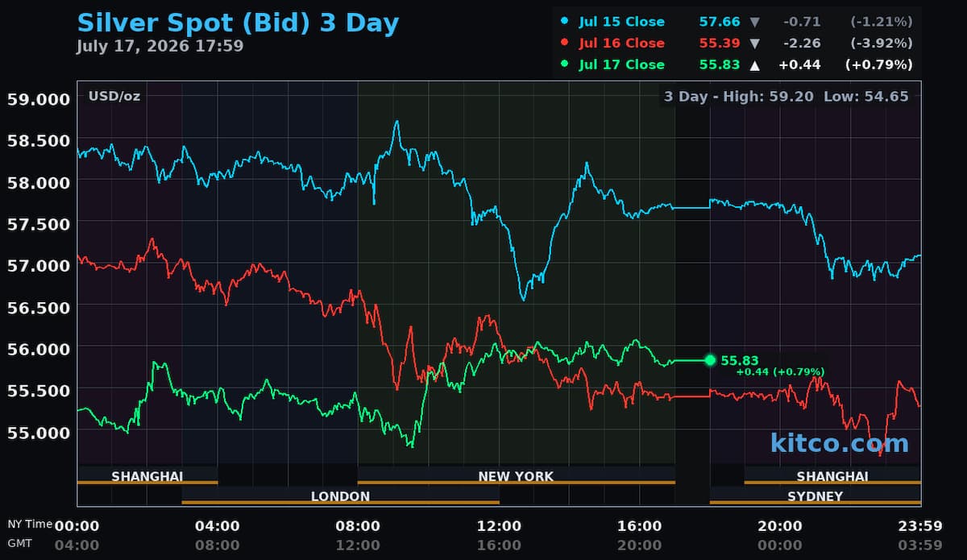Click the green Jul 17 legend dot
The image size is (967, 560).
pos(564,64)
